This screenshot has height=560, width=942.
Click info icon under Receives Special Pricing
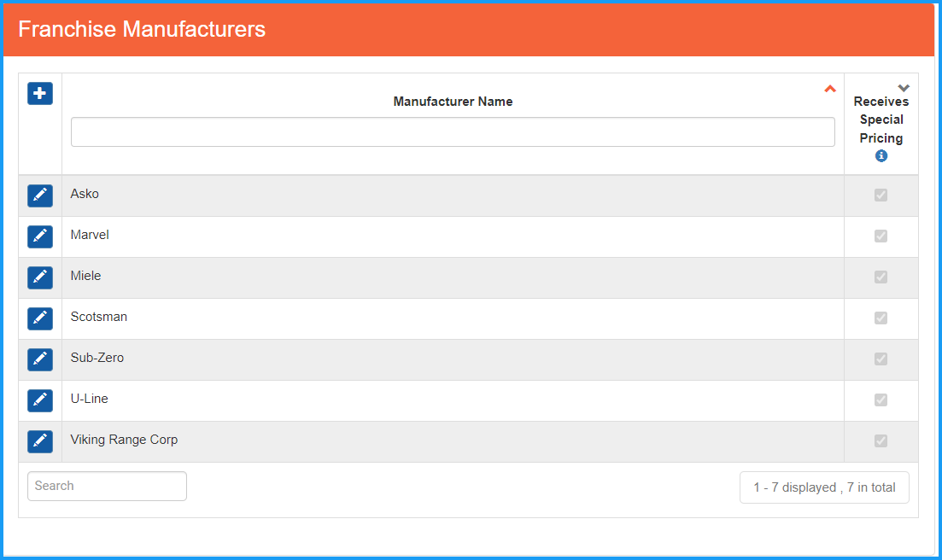[881, 156]
